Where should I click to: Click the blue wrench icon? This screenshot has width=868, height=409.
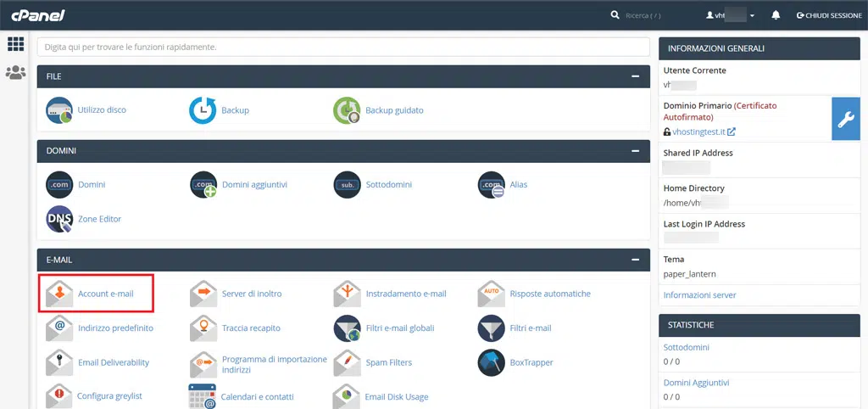845,120
